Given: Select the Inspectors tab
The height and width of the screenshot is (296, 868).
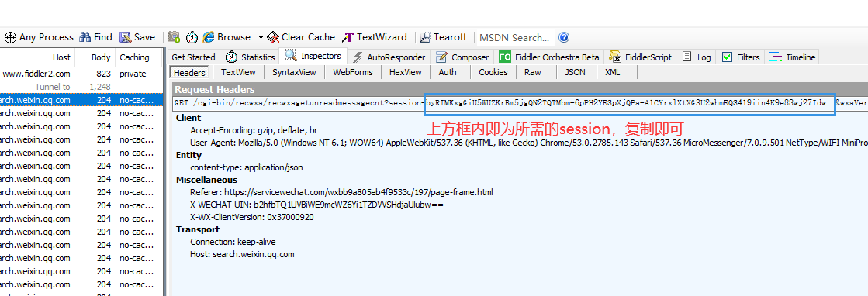Looking at the screenshot, I should (314, 56).
